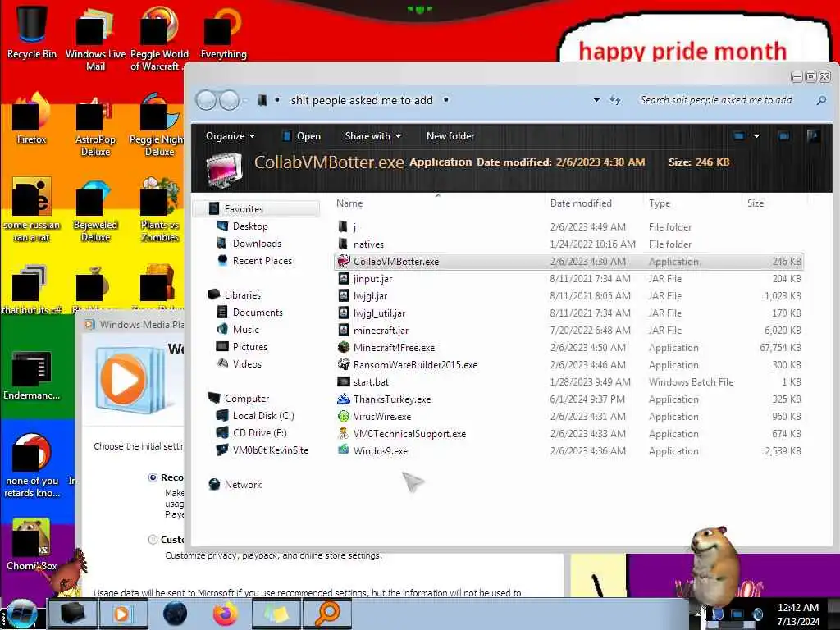Screen dimensions: 840x630
Task: Select RansomWareBuilder2015.exe in the list
Action: 569,365
